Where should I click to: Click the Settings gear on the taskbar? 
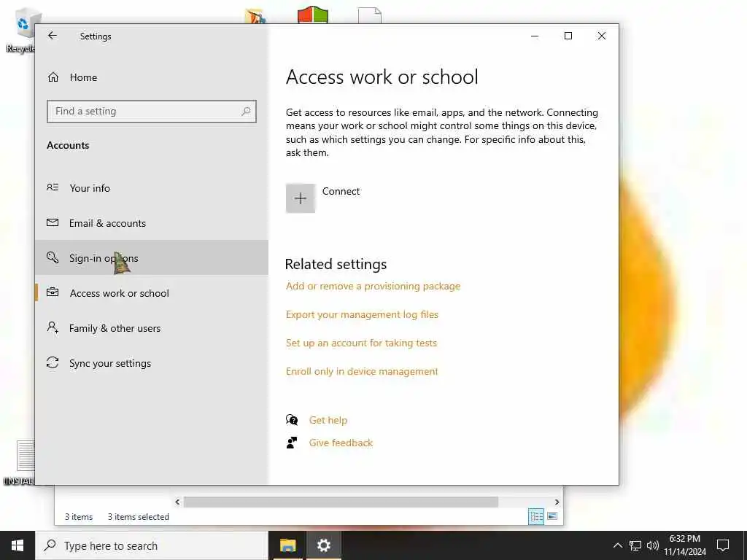323,545
